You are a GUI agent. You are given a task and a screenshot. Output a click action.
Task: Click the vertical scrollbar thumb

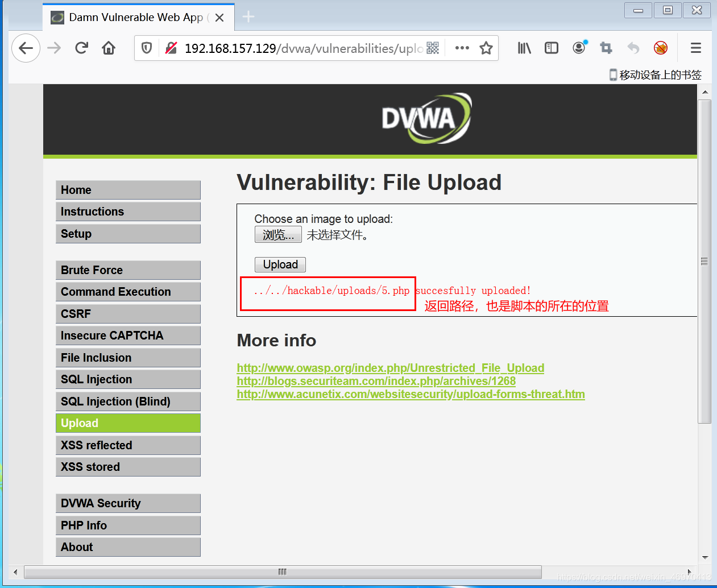point(705,262)
